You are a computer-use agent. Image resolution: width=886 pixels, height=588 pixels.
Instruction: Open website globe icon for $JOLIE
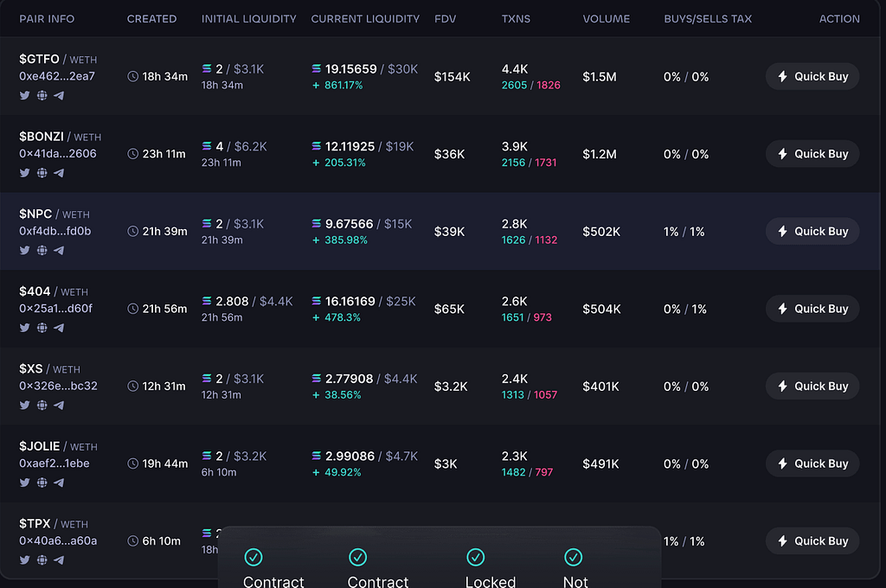coord(42,483)
